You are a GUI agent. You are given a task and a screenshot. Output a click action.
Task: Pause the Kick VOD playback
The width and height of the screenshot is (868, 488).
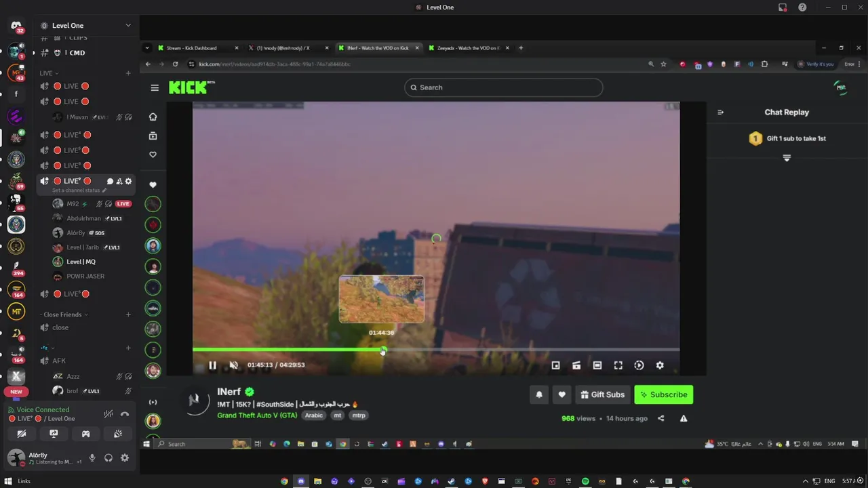(212, 365)
